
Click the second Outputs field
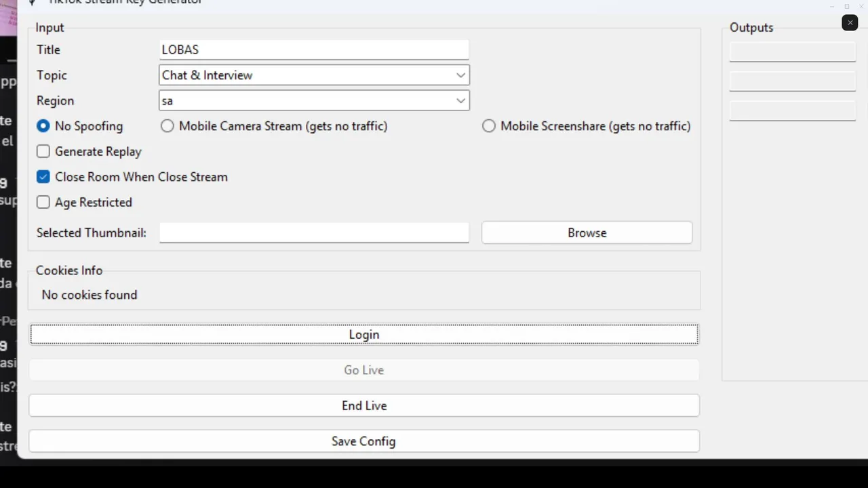pyautogui.click(x=792, y=81)
